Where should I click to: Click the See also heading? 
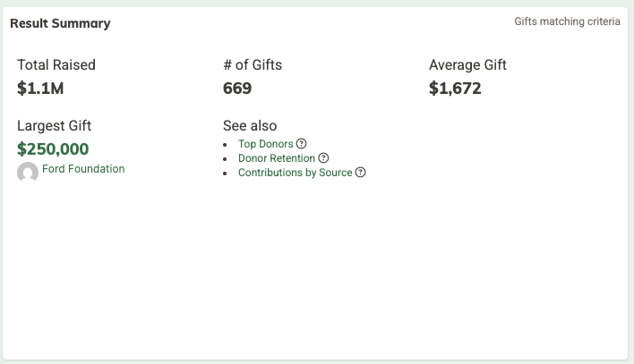click(250, 126)
